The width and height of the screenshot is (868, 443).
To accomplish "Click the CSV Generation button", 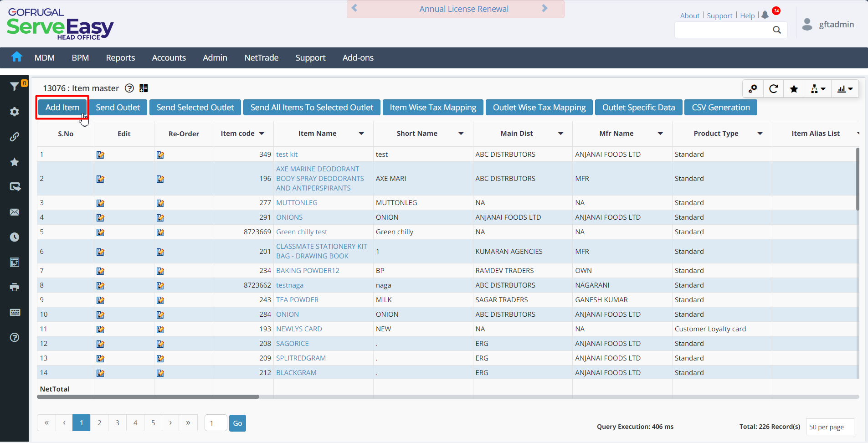I will (x=720, y=108).
